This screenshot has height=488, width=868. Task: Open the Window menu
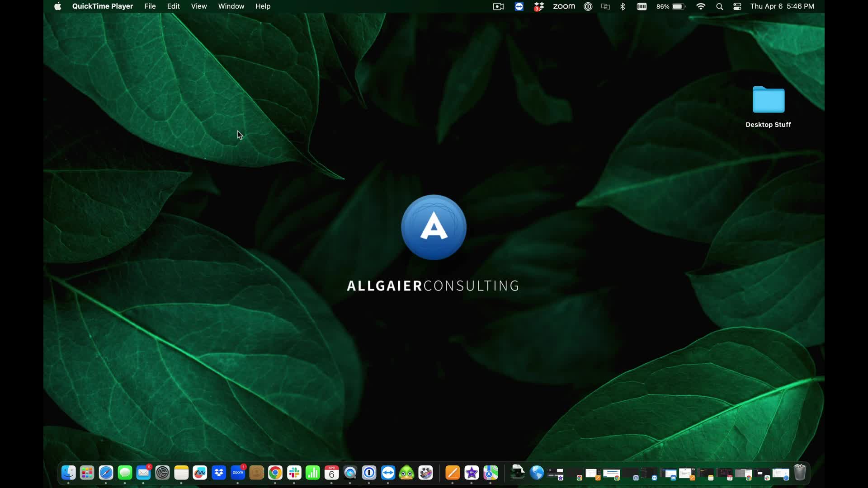click(231, 6)
